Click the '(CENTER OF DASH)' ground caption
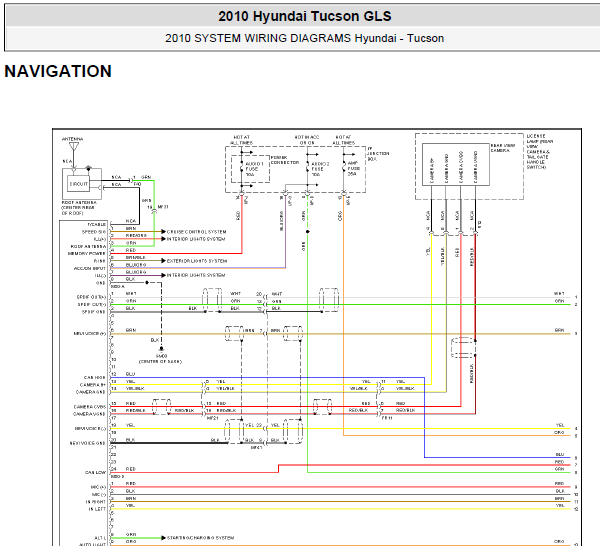Screen dimensions: 600x546 160,361
